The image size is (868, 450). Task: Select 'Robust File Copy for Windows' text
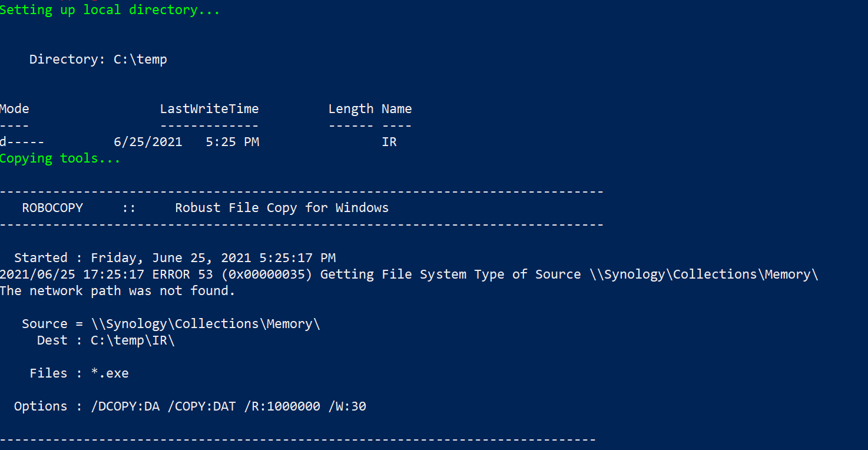click(x=282, y=208)
